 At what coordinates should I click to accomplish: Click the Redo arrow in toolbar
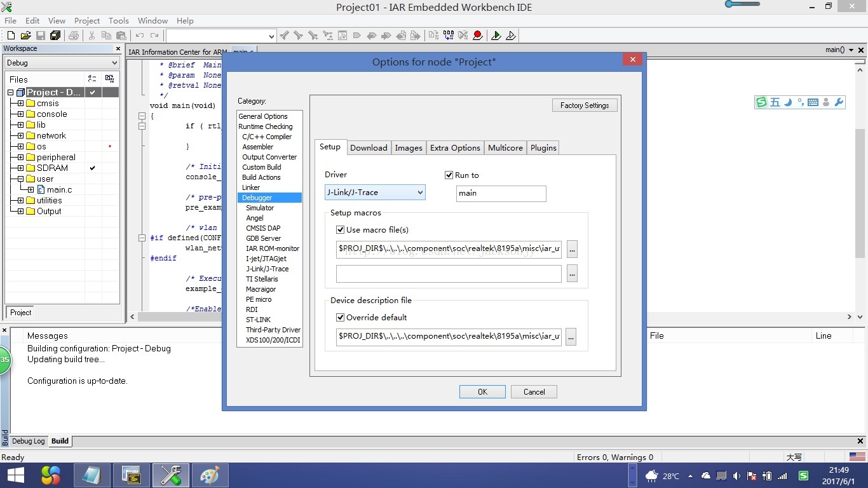154,36
